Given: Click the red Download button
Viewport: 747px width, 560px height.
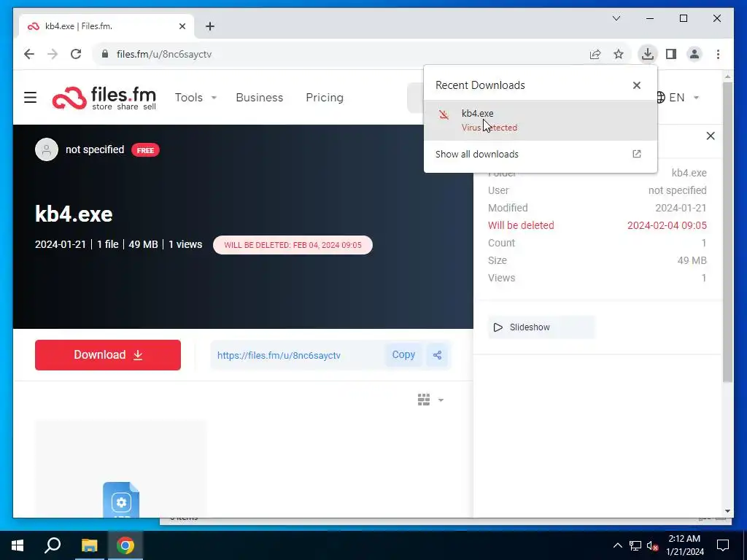Looking at the screenshot, I should pos(108,355).
